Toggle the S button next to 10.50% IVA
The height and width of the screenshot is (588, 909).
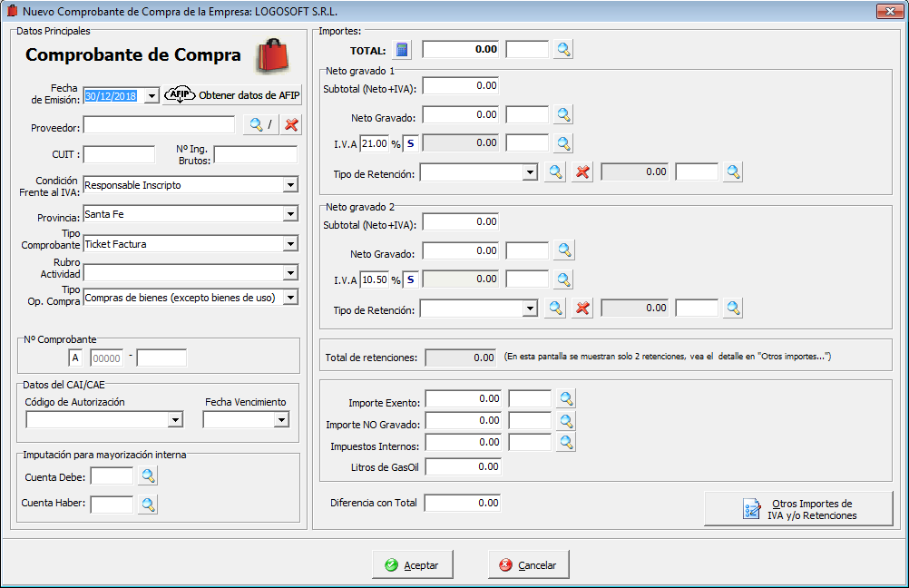[410, 279]
